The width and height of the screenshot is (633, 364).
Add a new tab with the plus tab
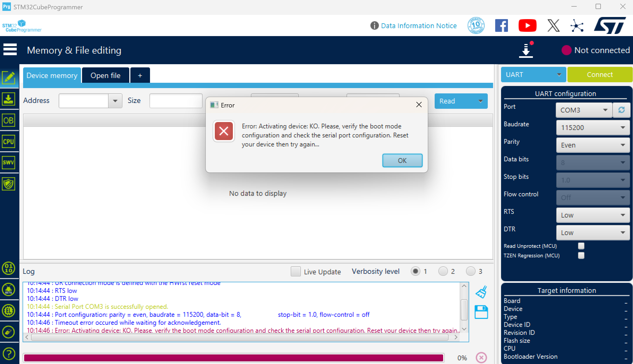(140, 75)
